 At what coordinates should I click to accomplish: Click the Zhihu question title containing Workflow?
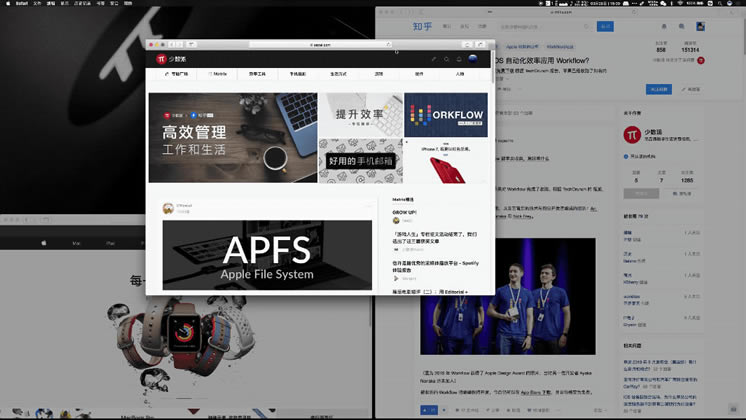click(x=542, y=60)
